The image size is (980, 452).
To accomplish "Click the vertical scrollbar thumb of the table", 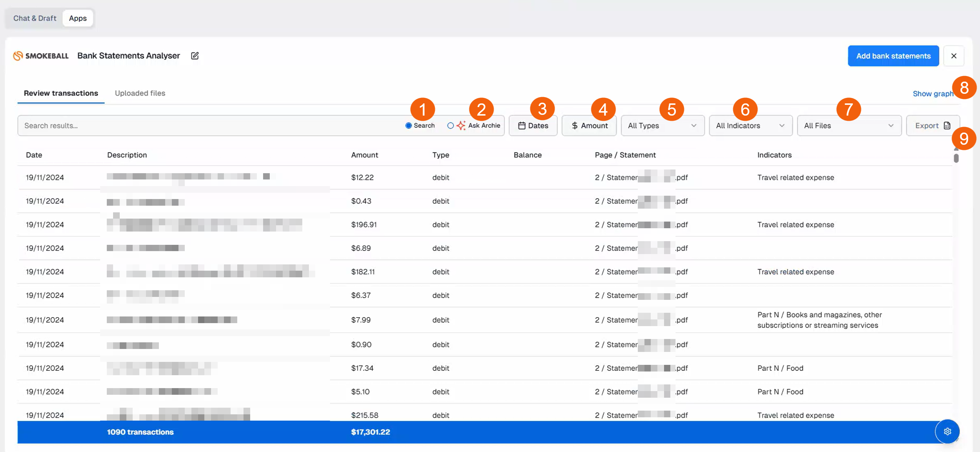I will click(956, 158).
